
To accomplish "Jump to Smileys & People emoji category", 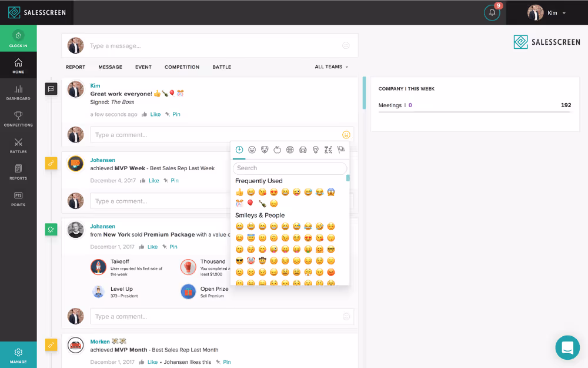I will [x=252, y=150].
